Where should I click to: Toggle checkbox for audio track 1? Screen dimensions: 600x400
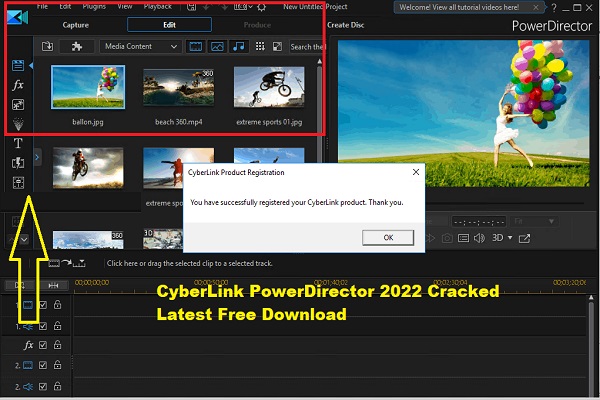click(x=43, y=326)
